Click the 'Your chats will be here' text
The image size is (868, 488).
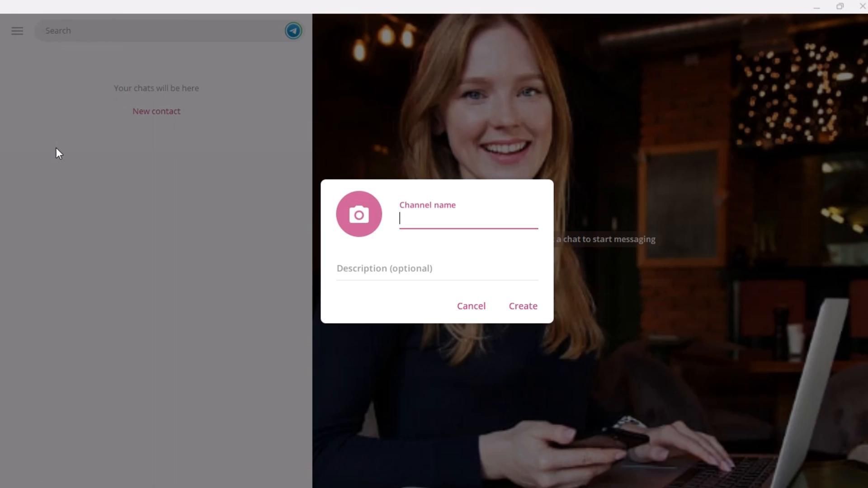pyautogui.click(x=156, y=88)
